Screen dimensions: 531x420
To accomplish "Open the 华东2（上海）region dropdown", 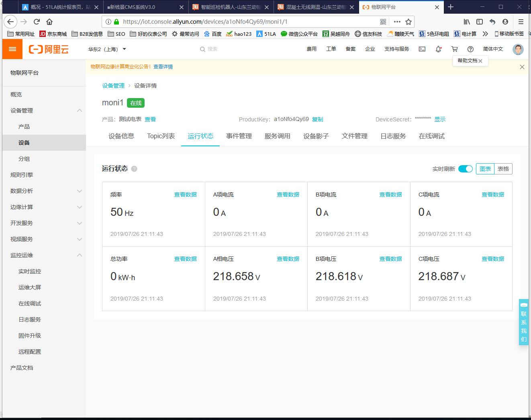I will coord(107,49).
